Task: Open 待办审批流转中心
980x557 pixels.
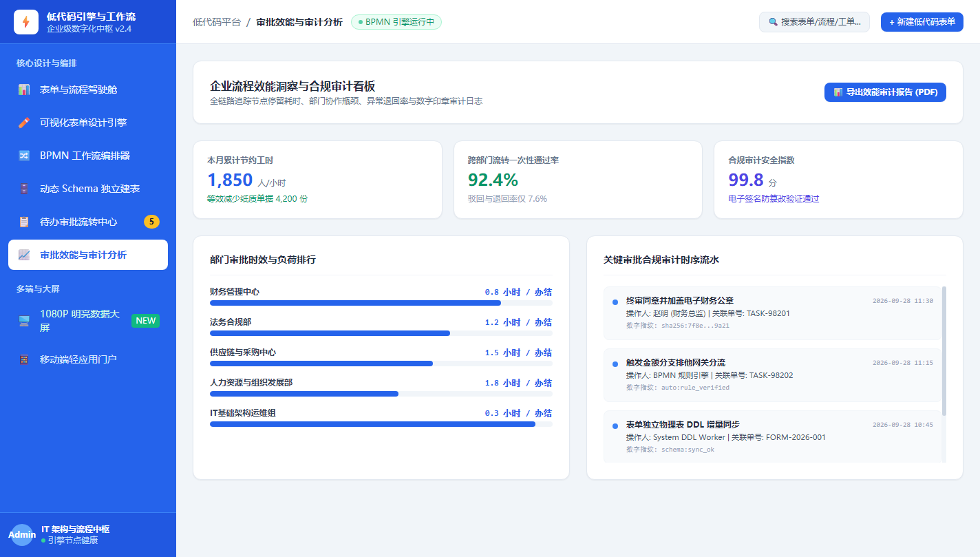Action: [88, 222]
